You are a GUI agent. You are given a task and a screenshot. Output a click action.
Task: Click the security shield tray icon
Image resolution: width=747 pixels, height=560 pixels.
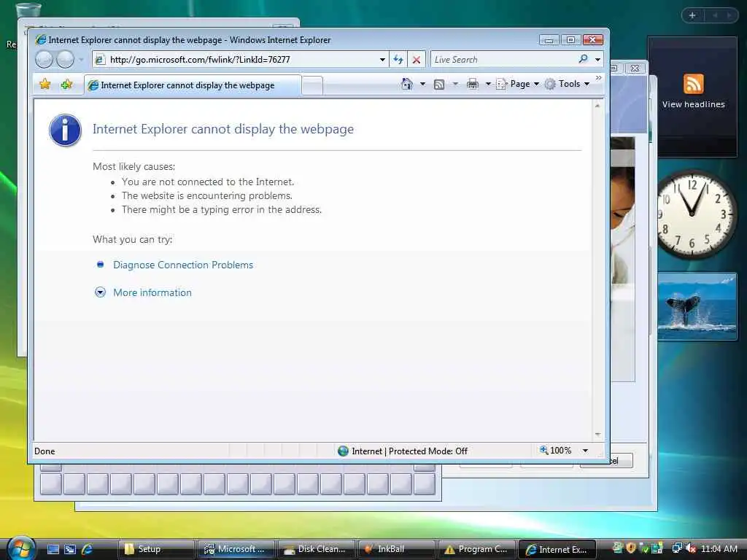pos(631,548)
